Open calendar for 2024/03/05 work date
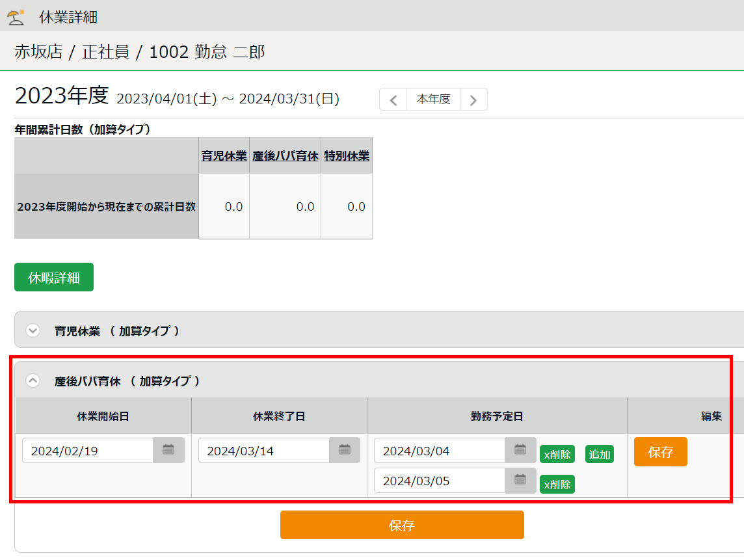744x560 pixels. [520, 481]
